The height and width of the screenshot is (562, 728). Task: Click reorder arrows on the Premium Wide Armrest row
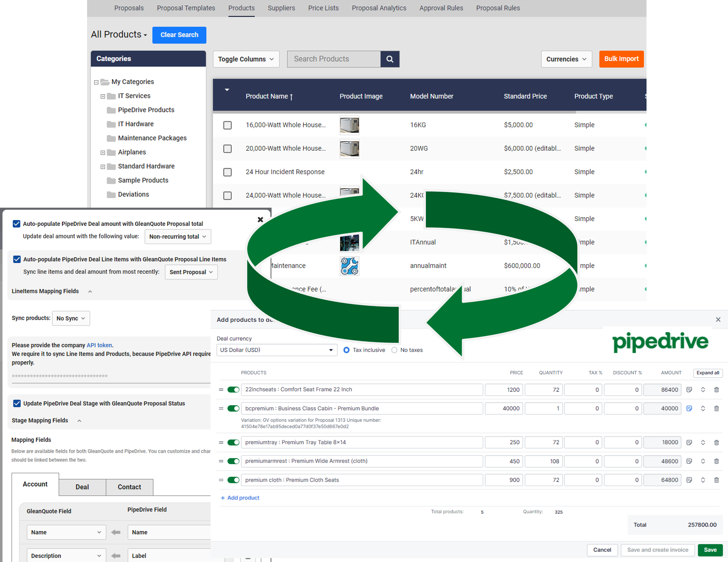click(x=703, y=461)
